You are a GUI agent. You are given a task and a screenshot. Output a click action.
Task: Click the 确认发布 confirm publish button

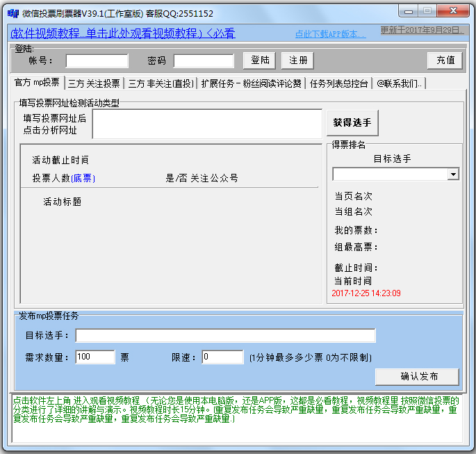pyautogui.click(x=417, y=377)
